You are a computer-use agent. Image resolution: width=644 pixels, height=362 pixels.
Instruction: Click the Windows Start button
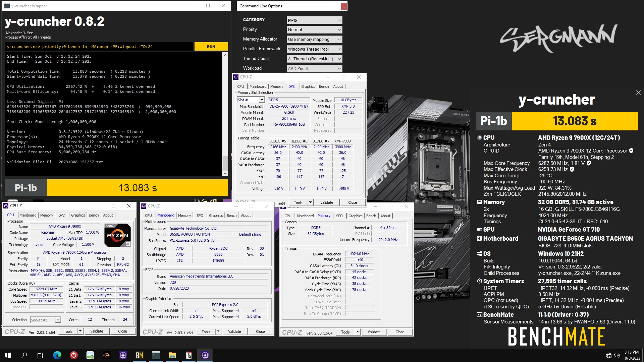8,355
